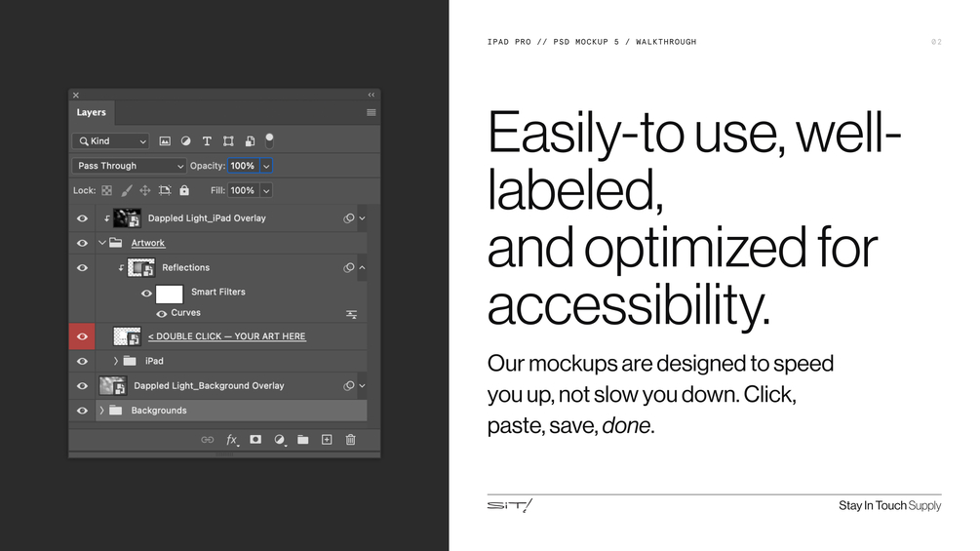Expand the iPad group chevron
980x551 pixels.
[x=116, y=361]
